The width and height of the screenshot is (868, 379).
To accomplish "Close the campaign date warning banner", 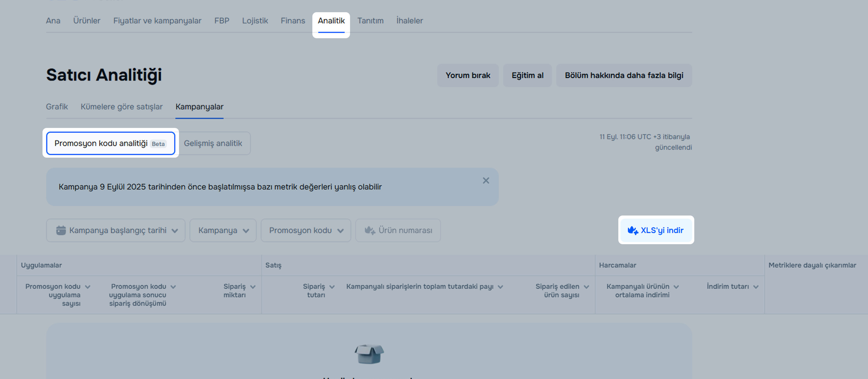I will 486,181.
